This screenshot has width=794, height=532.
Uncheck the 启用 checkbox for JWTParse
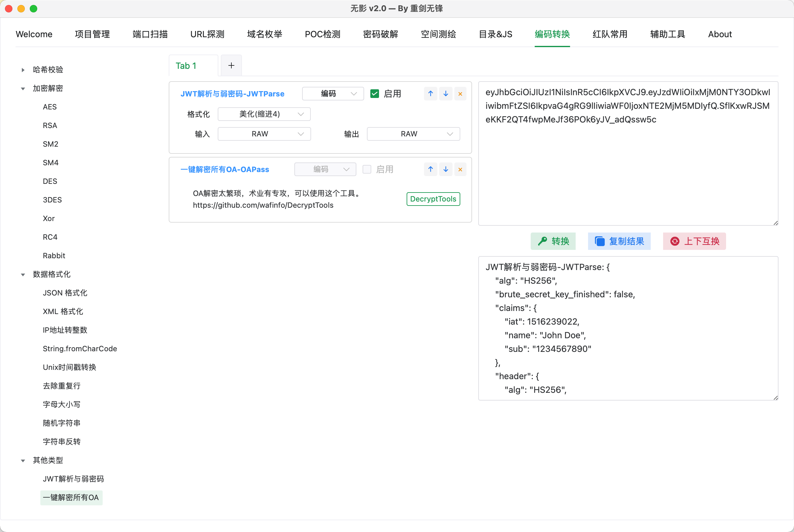[374, 94]
